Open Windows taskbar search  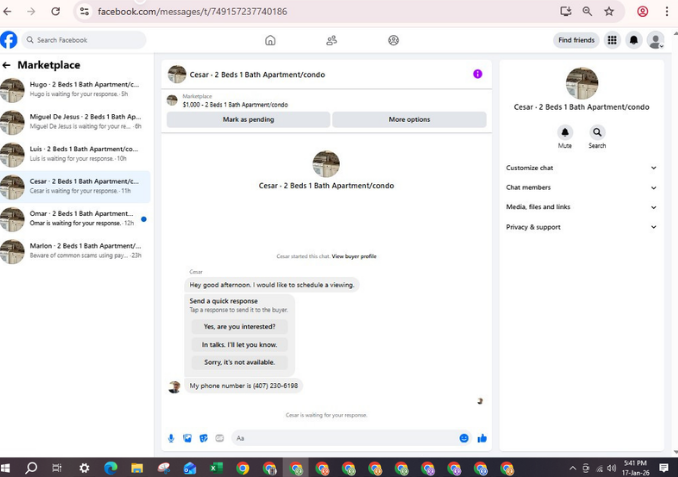pyautogui.click(x=31, y=468)
